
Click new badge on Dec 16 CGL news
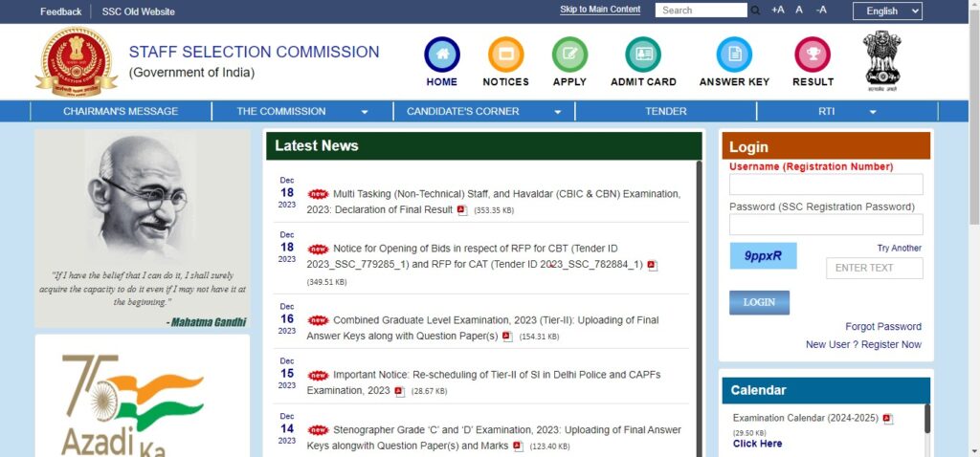click(x=318, y=320)
